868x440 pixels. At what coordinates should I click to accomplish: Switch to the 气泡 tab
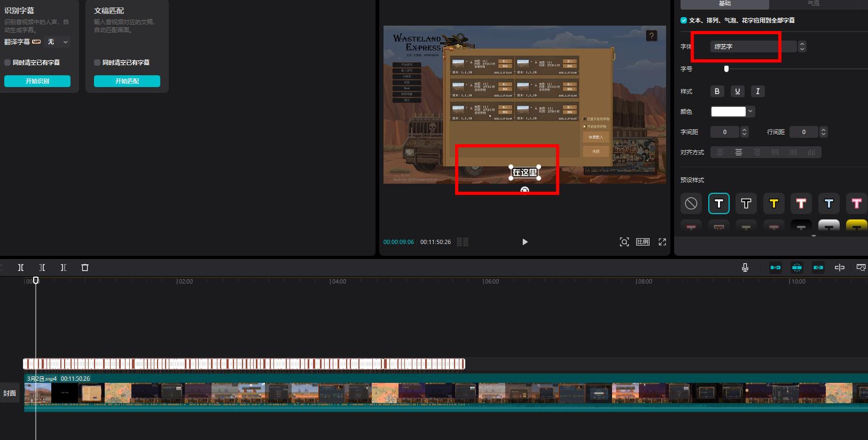pyautogui.click(x=813, y=4)
